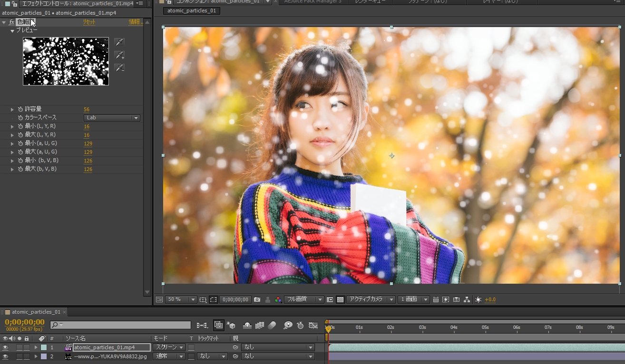This screenshot has height=364, width=625.
Task: Take a snapshot with camera icon
Action: pyautogui.click(x=257, y=300)
